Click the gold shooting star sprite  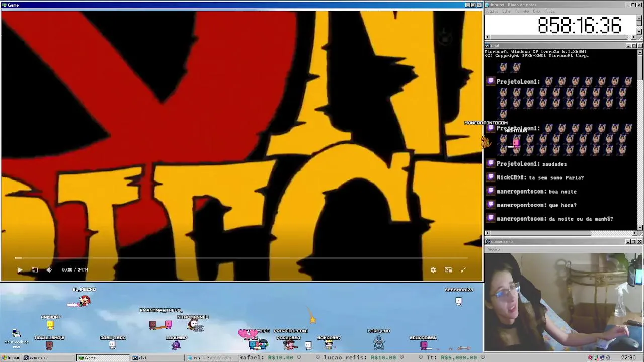(312, 318)
